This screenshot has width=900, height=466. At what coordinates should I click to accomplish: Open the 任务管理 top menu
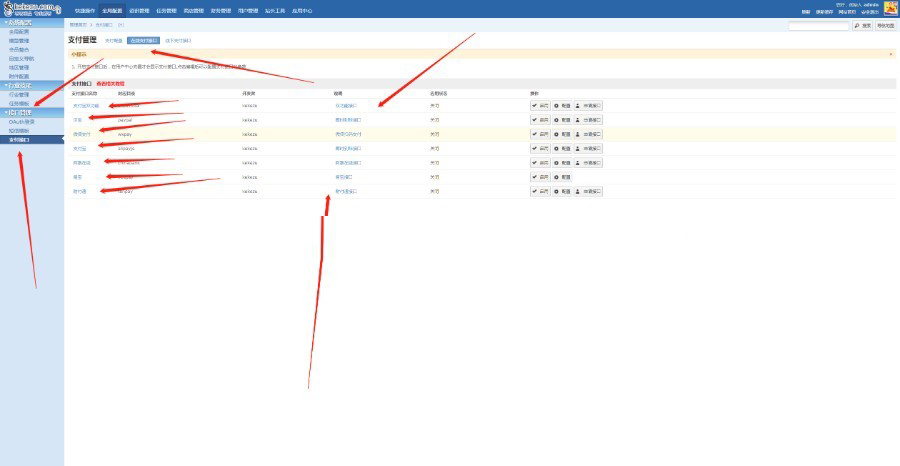coord(166,11)
